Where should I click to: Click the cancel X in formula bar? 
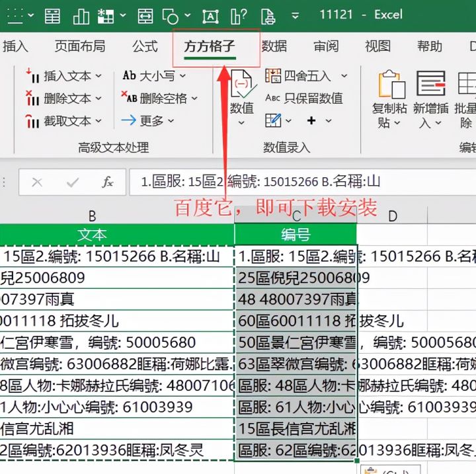pyautogui.click(x=37, y=182)
